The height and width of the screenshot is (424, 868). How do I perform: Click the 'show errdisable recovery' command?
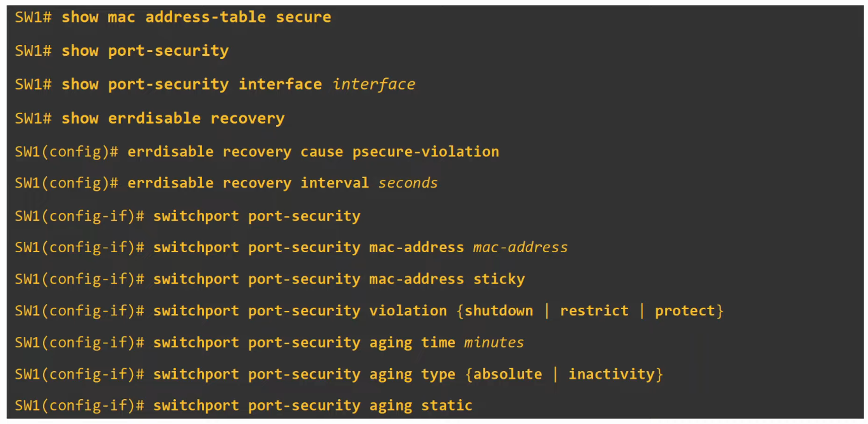(x=173, y=118)
